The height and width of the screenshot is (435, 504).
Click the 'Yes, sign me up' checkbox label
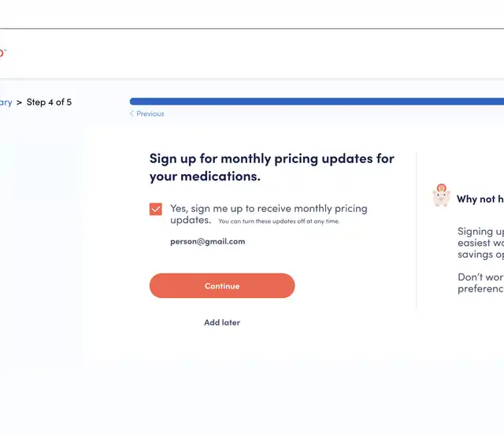(x=269, y=214)
